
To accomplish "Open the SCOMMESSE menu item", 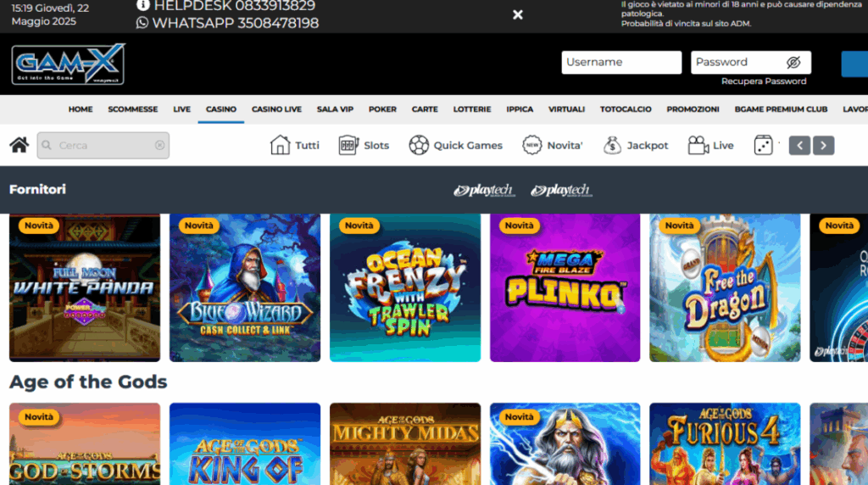I will click(x=133, y=109).
